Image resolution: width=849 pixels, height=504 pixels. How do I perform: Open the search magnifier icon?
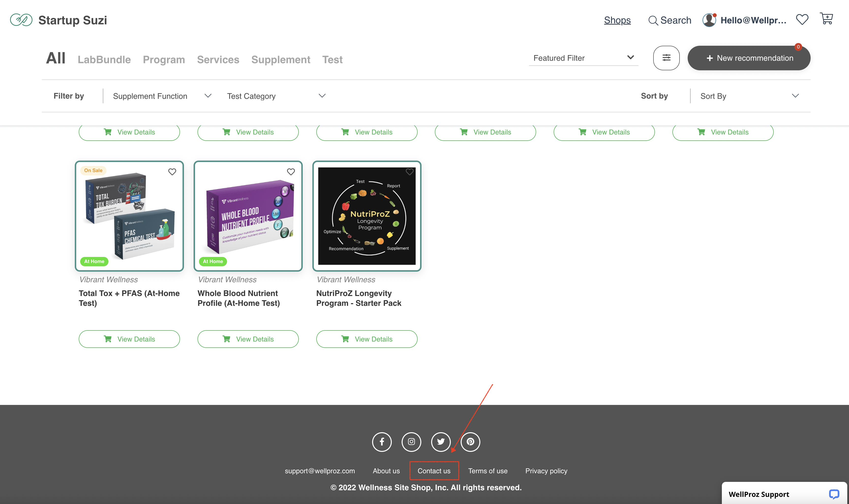coord(653,20)
